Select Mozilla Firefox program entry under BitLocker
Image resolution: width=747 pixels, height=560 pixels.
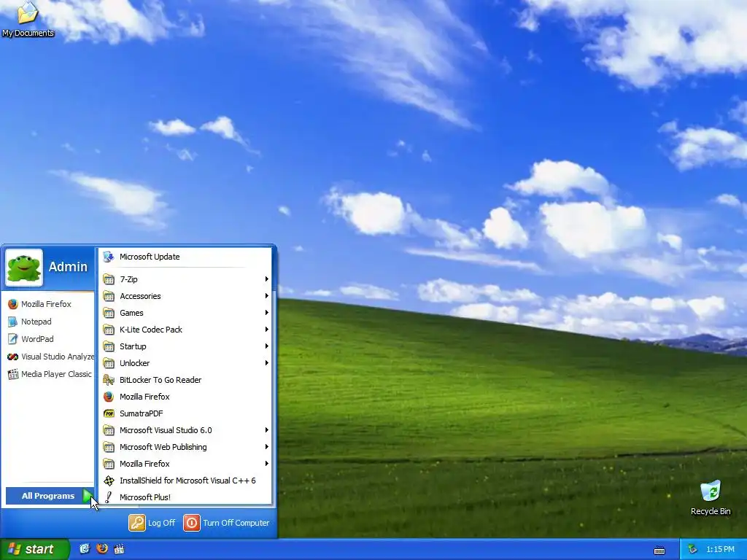tap(186, 397)
